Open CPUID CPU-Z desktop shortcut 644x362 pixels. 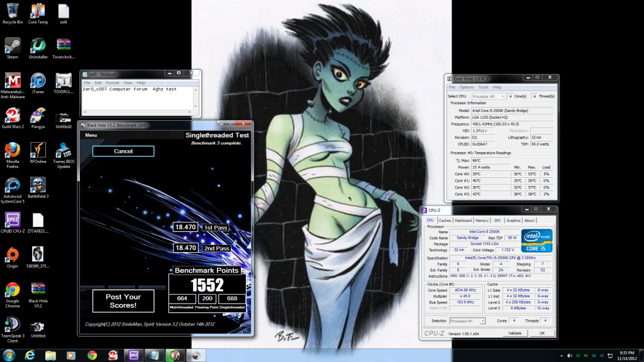[13, 223]
